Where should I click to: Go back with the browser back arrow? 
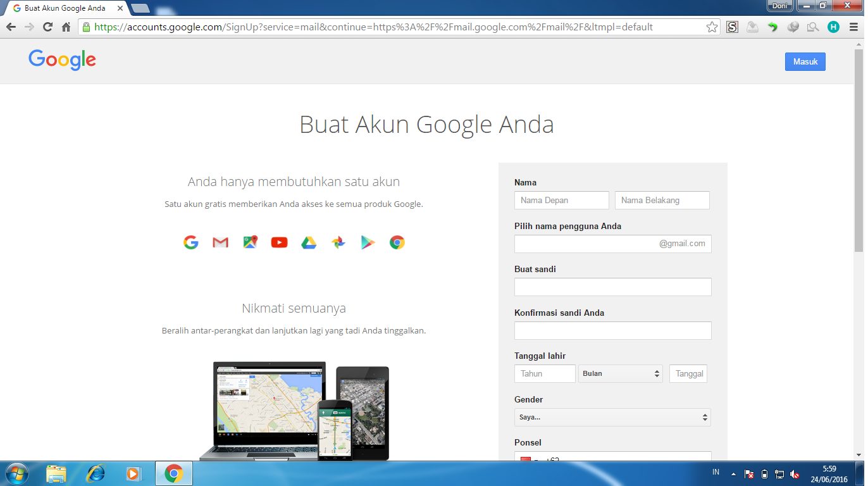point(11,27)
